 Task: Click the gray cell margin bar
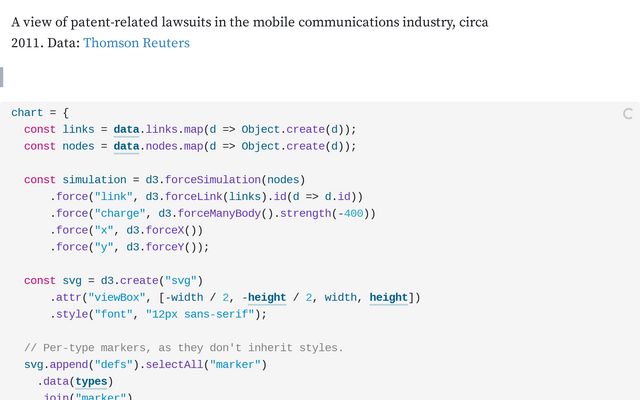[x=2, y=77]
